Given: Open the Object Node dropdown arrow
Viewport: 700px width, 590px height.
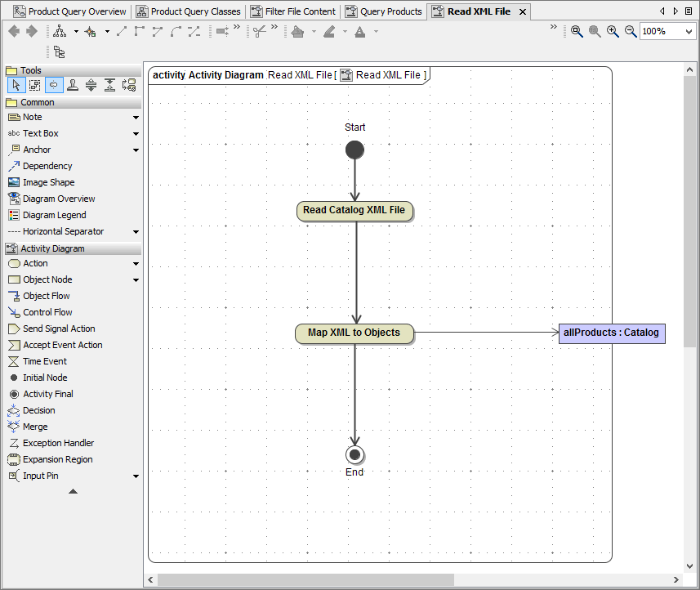Looking at the screenshot, I should (135, 279).
